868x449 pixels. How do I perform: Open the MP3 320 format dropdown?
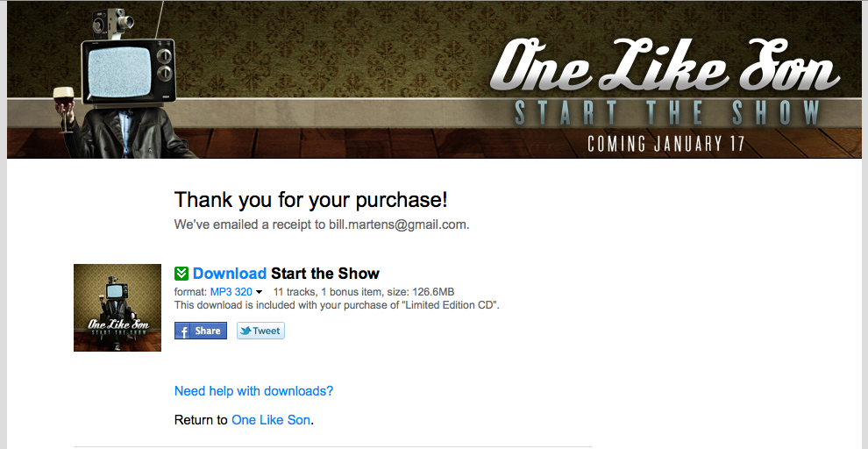(x=231, y=292)
